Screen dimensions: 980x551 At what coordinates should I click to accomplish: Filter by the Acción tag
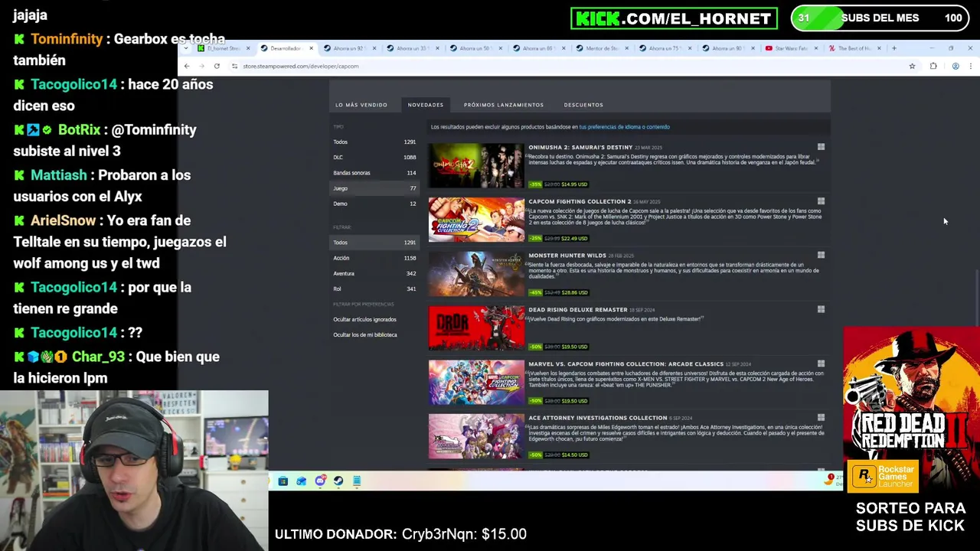tap(374, 258)
